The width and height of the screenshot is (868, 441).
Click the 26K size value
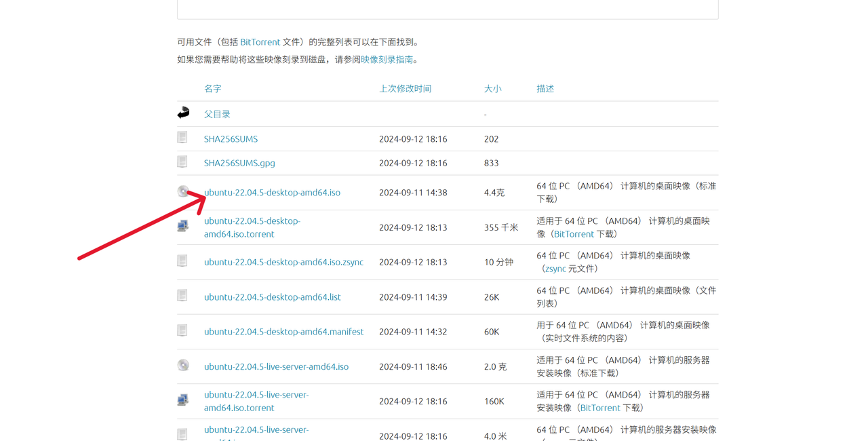pos(492,296)
